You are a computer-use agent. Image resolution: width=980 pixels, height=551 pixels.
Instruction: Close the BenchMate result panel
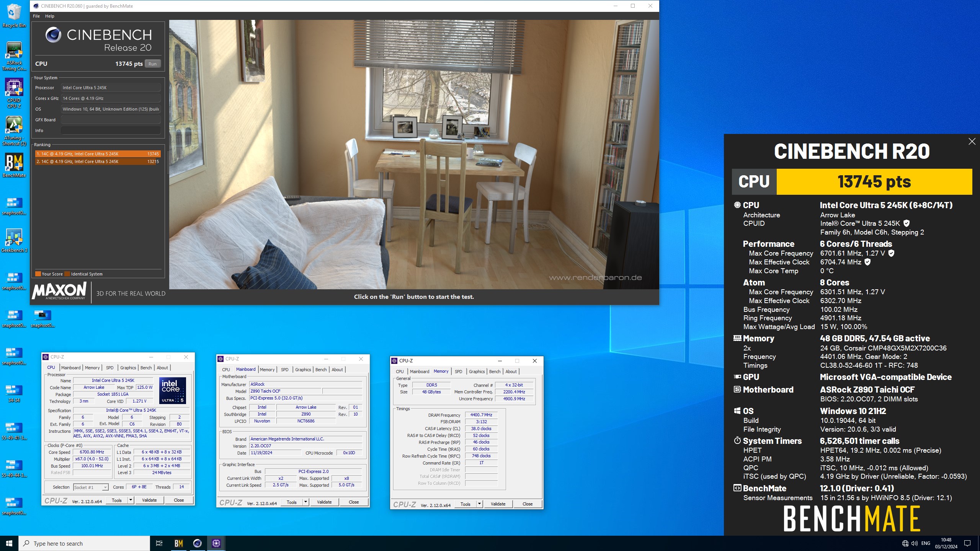click(972, 142)
